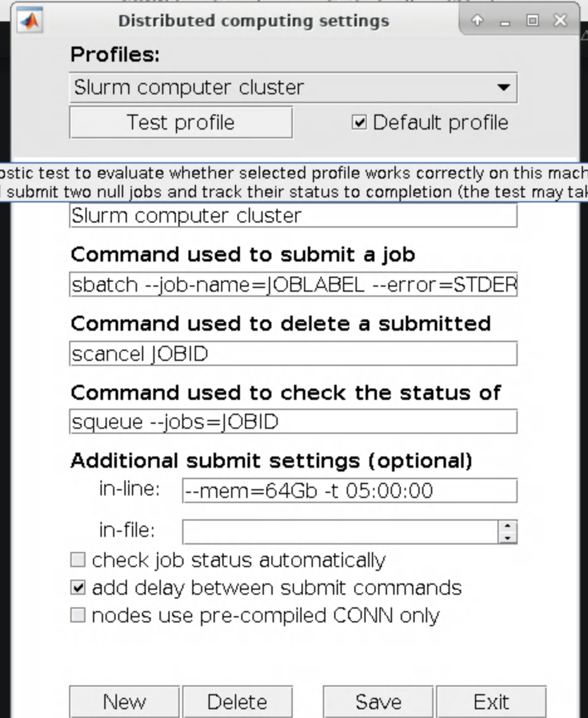Uncheck add delay between submit commands
Screen dimensions: 588x718
[78, 588]
